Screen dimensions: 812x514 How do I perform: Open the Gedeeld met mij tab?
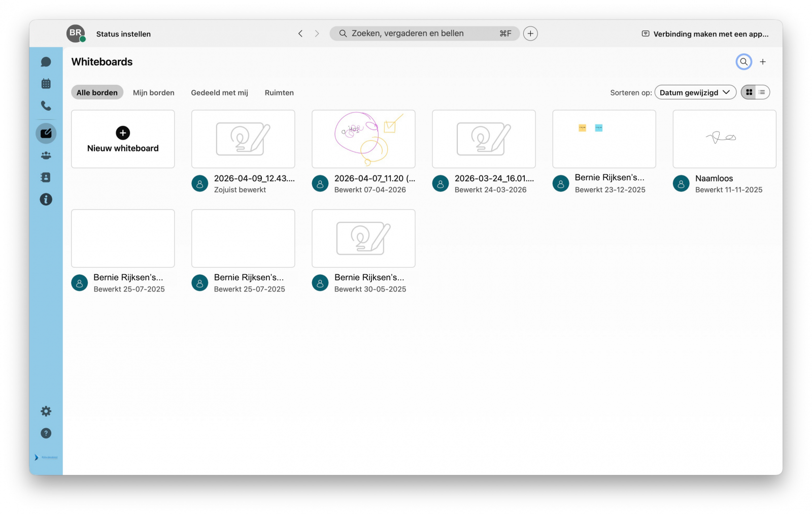pyautogui.click(x=220, y=92)
